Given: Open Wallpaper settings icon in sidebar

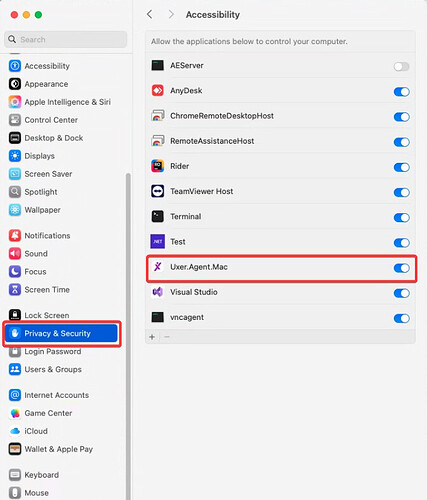Looking at the screenshot, I should (15, 210).
